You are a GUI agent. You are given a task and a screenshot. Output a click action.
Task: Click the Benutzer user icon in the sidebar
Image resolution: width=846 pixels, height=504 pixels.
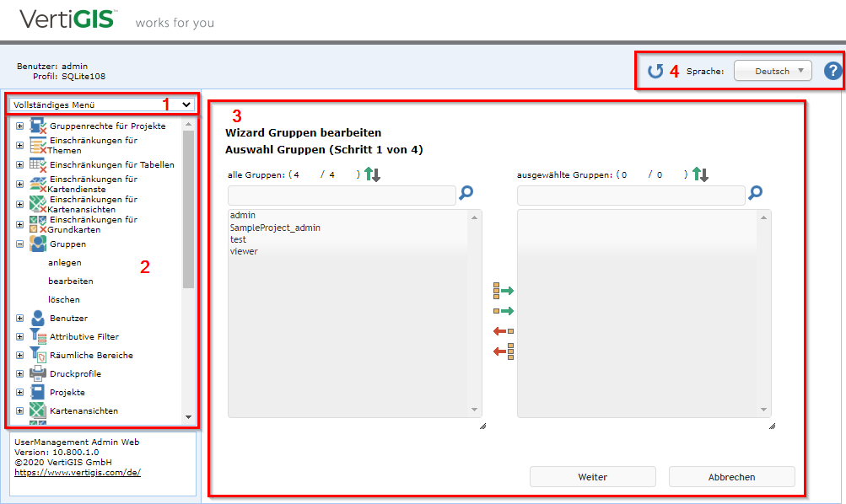(x=37, y=318)
